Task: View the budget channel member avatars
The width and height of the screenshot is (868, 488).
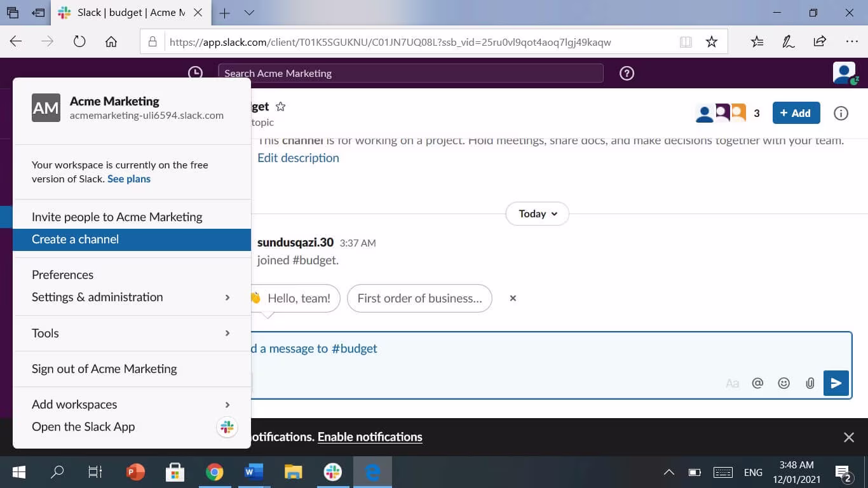Action: 721,113
